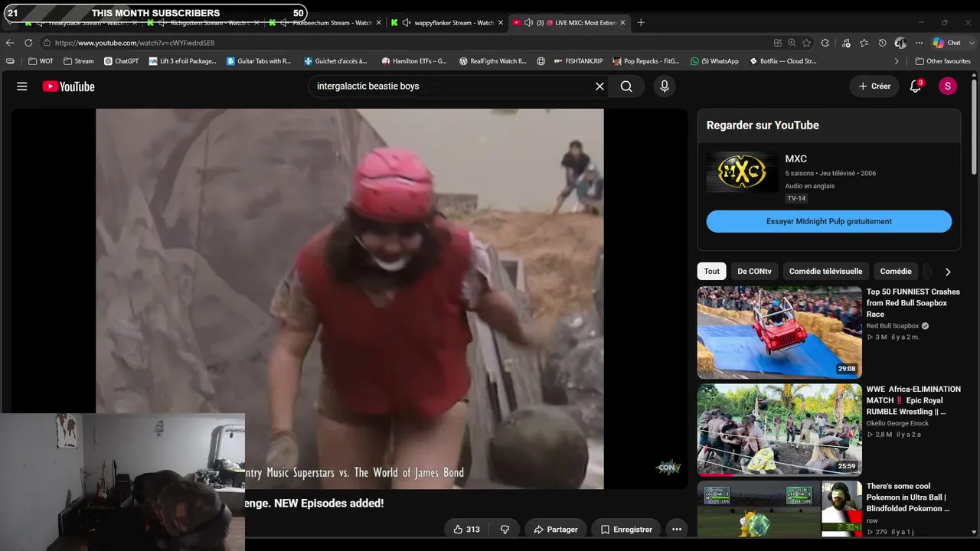Open the (5) WhatsApp bookmark
The image size is (980, 551).
[714, 61]
